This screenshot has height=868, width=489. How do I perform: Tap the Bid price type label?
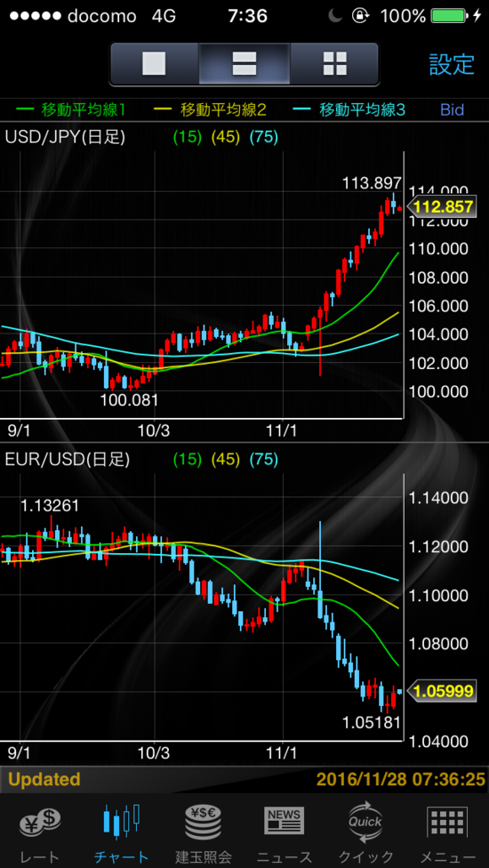(452, 109)
